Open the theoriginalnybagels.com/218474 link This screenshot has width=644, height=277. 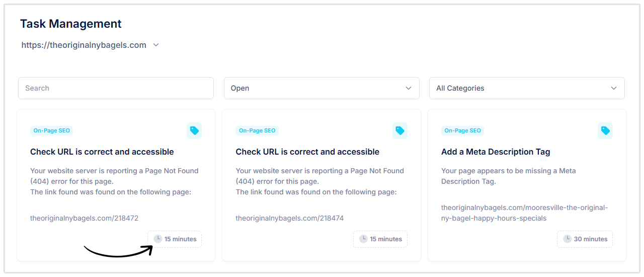pos(289,218)
